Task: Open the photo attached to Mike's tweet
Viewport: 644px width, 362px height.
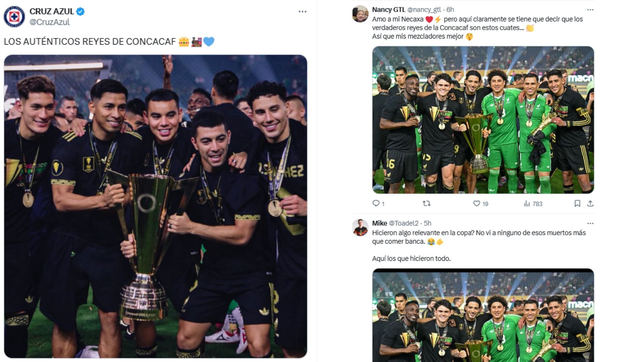Action: (483, 315)
